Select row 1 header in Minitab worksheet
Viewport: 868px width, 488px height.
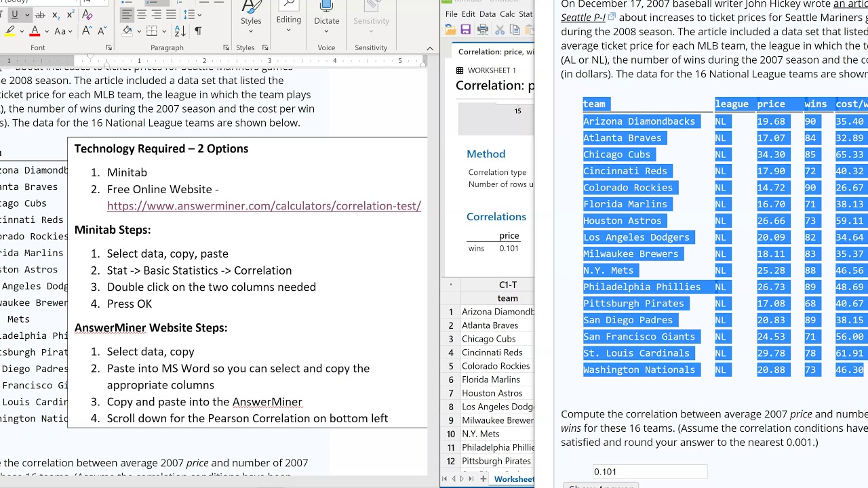point(450,312)
